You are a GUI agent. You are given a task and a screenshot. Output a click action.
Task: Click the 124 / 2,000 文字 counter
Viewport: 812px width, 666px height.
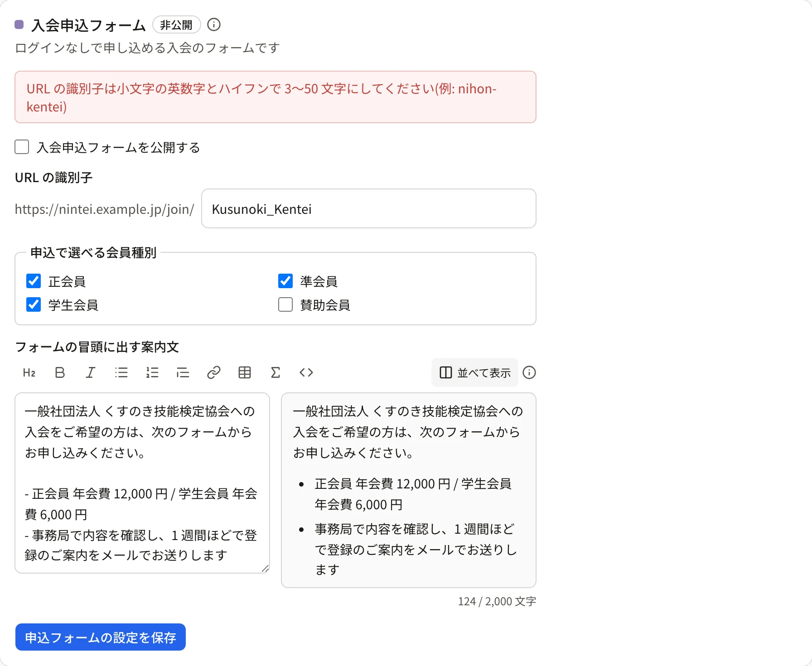497,601
